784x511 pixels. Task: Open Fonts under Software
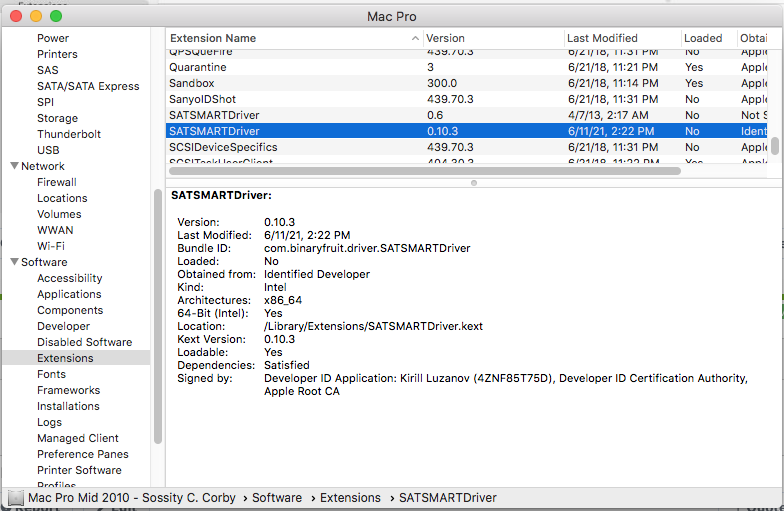(52, 374)
